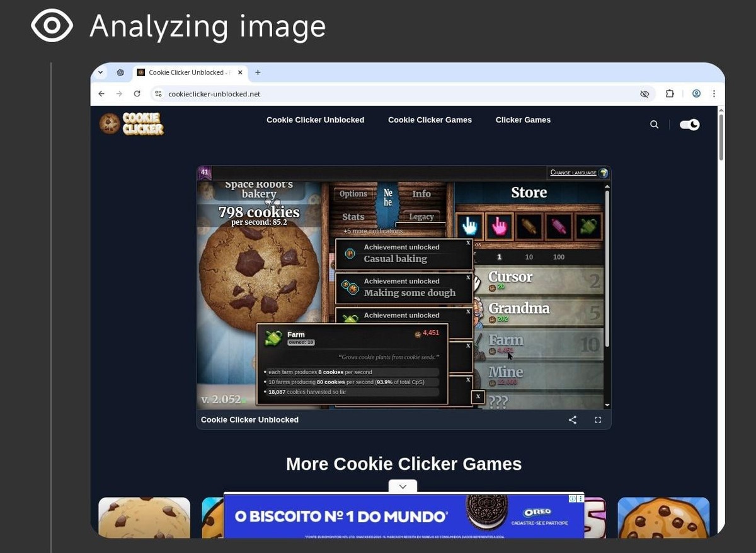Viewport: 756px width, 553px height.
Task: Buy the green watering can upgrade
Action: coord(588,227)
